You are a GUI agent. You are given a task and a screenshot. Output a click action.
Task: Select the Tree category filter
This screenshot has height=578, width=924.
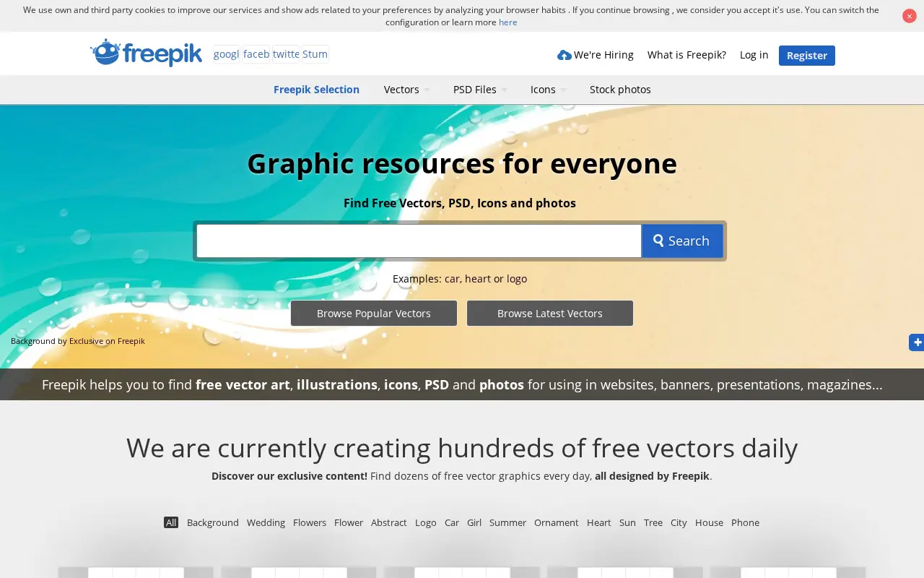(x=653, y=522)
